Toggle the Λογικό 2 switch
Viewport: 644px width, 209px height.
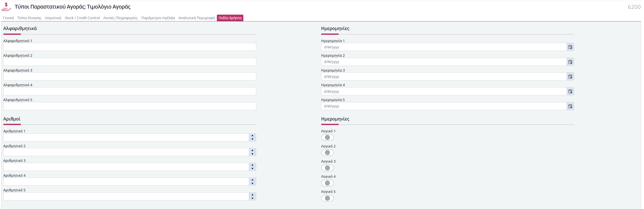pyautogui.click(x=327, y=153)
